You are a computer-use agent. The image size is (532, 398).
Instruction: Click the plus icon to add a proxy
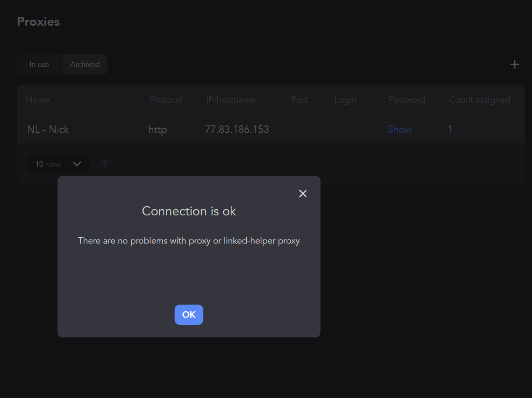tap(514, 64)
